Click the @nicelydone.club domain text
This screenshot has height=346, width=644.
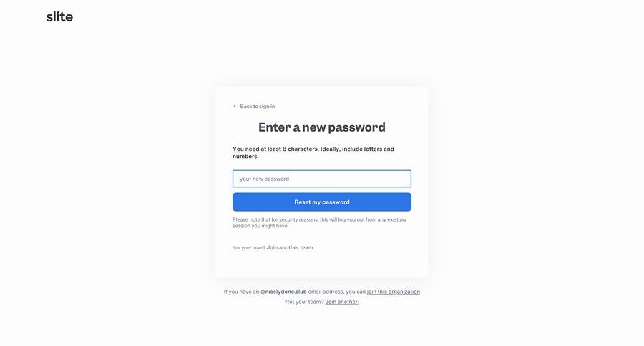(x=283, y=292)
